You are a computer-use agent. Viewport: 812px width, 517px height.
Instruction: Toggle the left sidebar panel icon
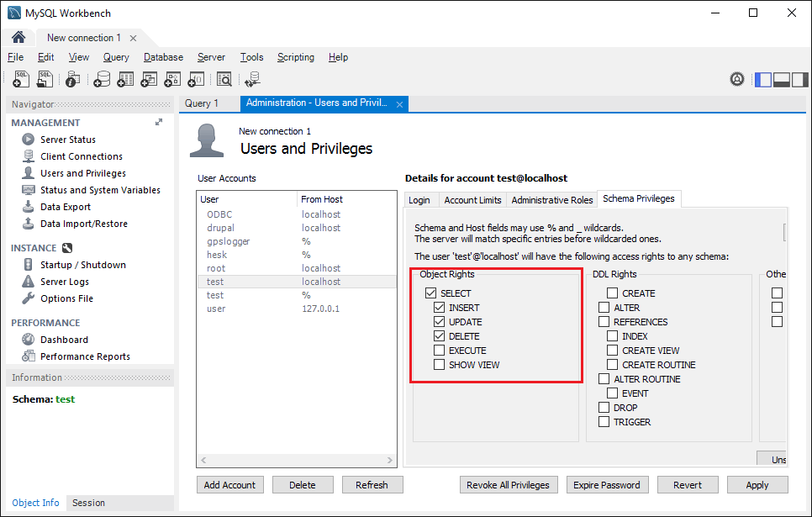(x=762, y=79)
